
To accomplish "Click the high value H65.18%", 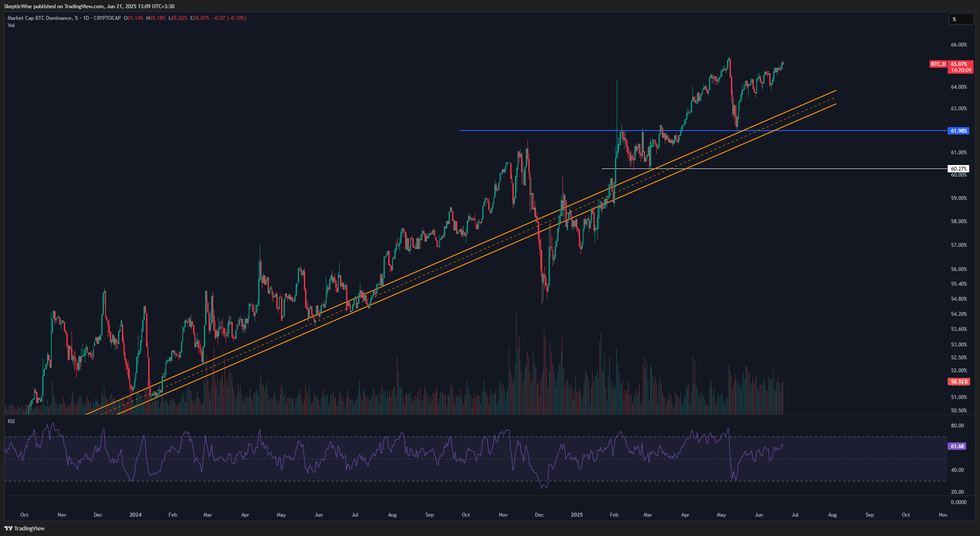I will coord(156,18).
